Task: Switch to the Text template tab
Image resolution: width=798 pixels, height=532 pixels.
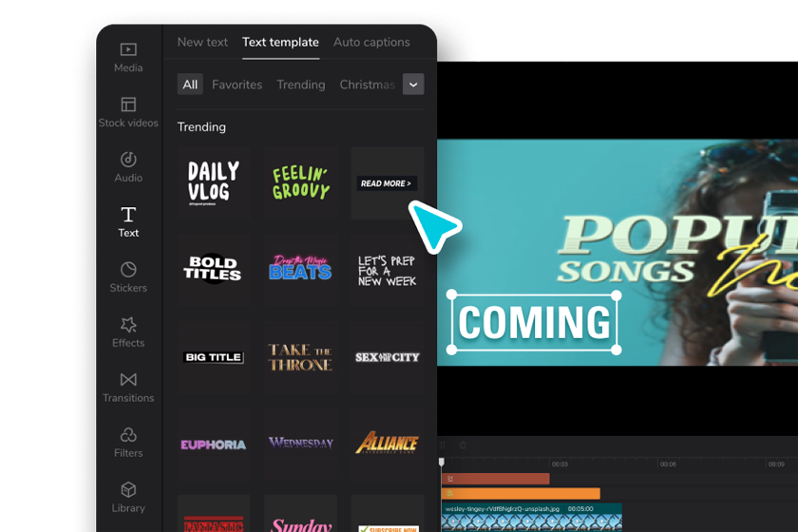Action: pos(280,42)
